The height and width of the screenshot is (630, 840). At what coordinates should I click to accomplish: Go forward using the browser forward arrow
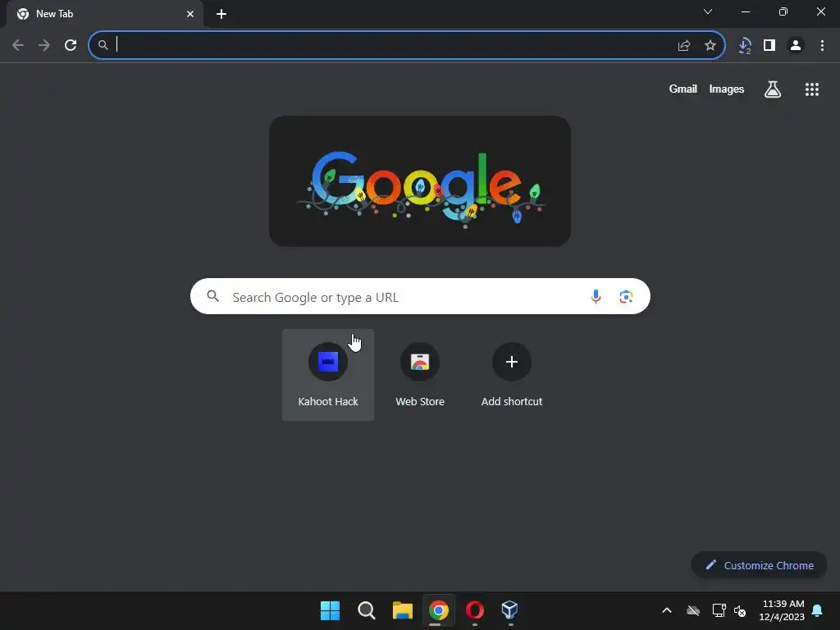point(44,46)
